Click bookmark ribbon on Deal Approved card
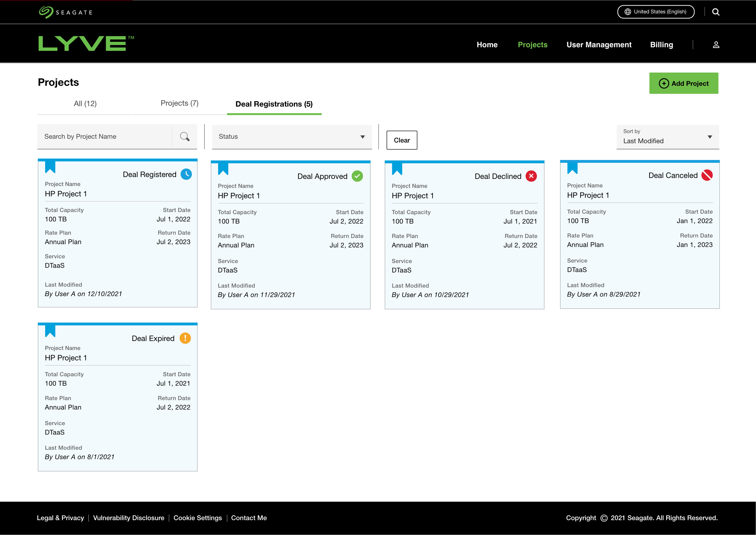 [x=223, y=169]
